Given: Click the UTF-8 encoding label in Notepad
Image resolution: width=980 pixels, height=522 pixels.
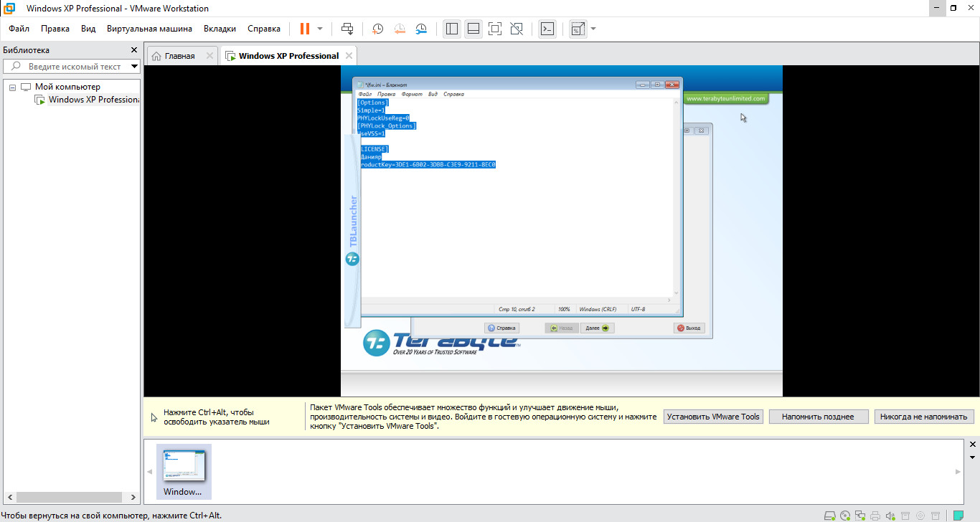Looking at the screenshot, I should (638, 309).
